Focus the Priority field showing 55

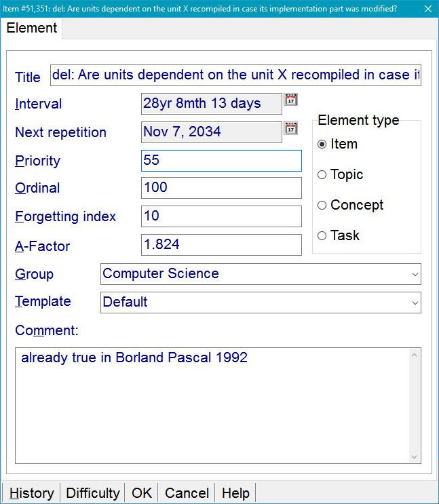click(x=221, y=161)
